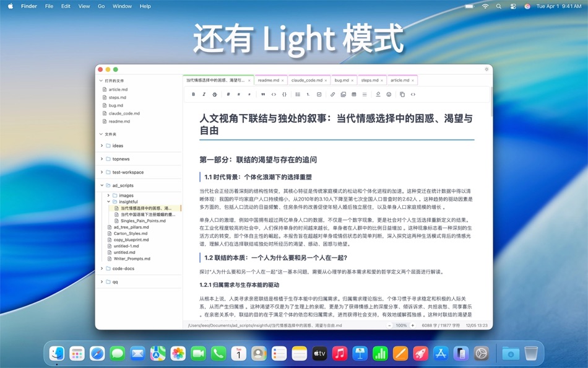Open the emoji picker icon
The height and width of the screenshot is (368, 588).
click(389, 95)
